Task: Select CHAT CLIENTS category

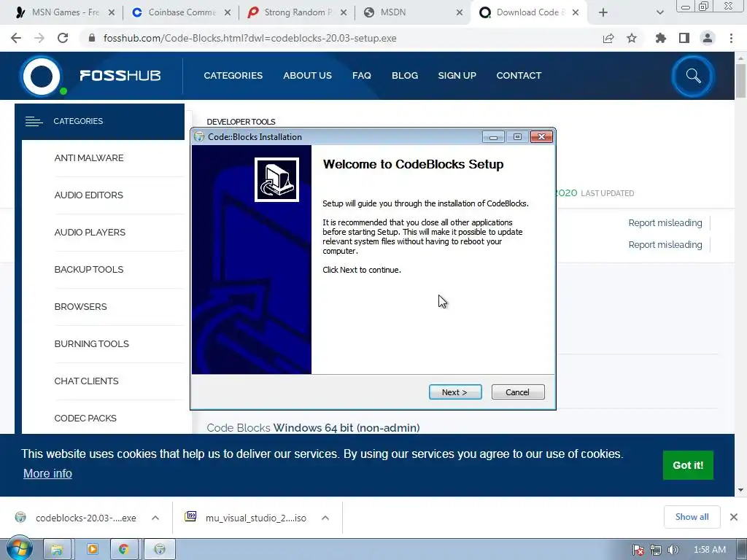Action: pos(86,381)
